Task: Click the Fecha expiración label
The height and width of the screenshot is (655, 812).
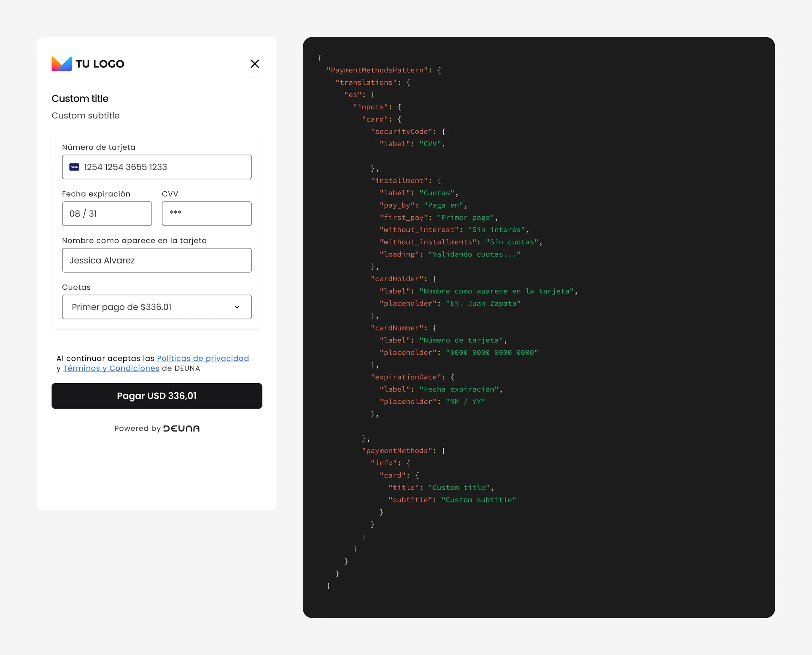Action: (x=96, y=194)
